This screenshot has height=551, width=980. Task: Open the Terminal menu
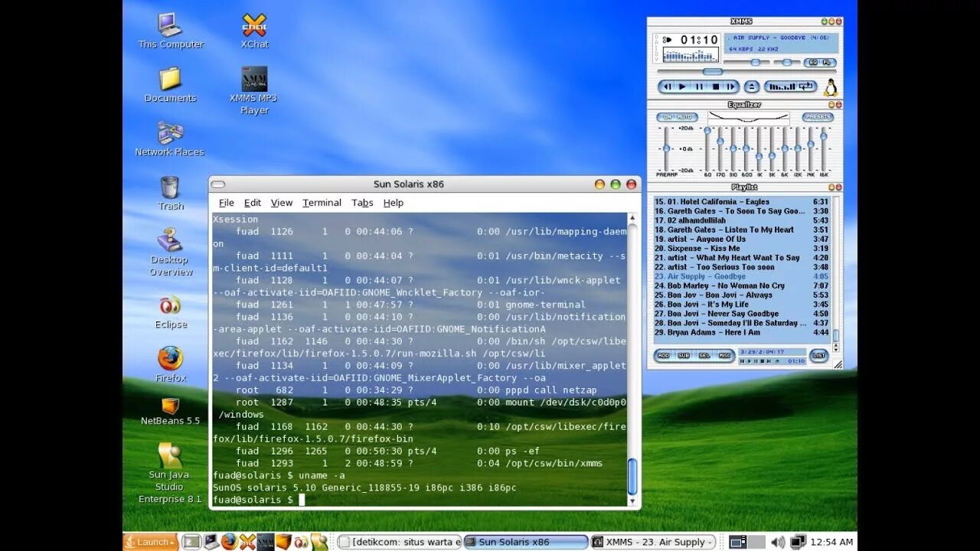tap(322, 203)
